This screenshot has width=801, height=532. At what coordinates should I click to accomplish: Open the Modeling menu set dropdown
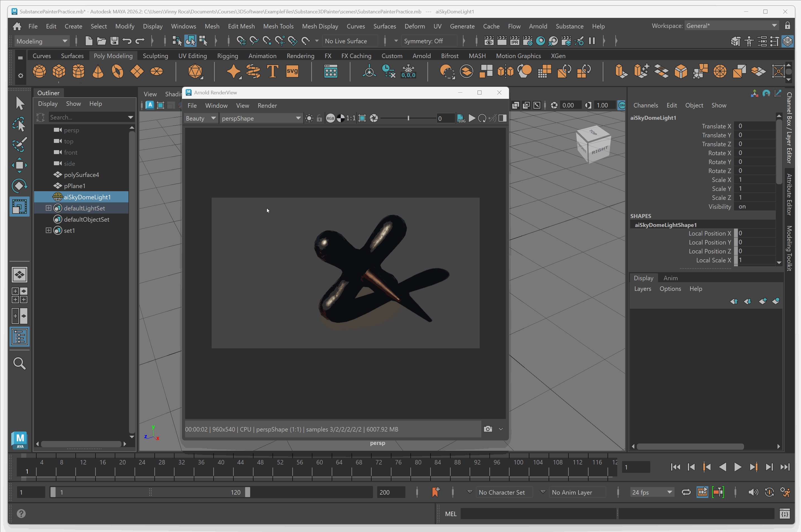click(x=41, y=41)
